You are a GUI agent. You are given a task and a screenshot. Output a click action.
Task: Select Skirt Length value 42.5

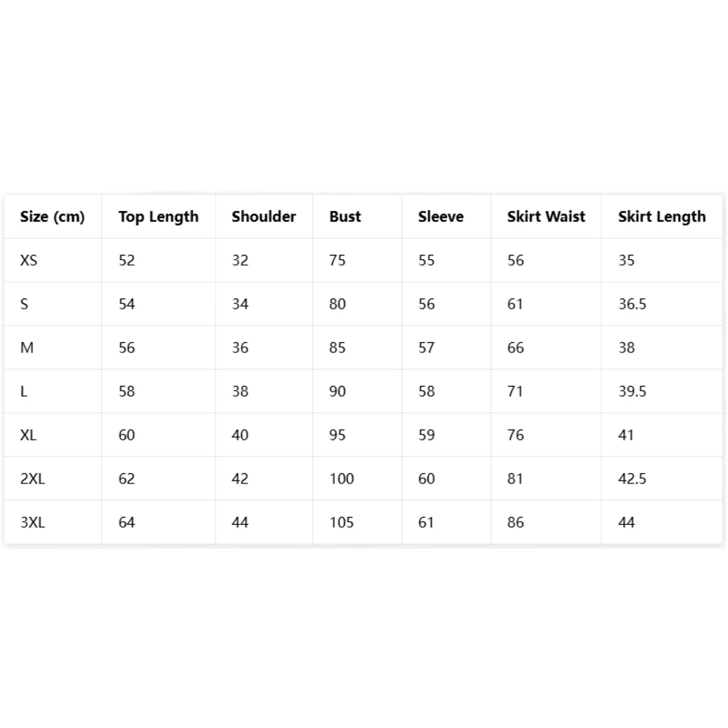point(632,478)
